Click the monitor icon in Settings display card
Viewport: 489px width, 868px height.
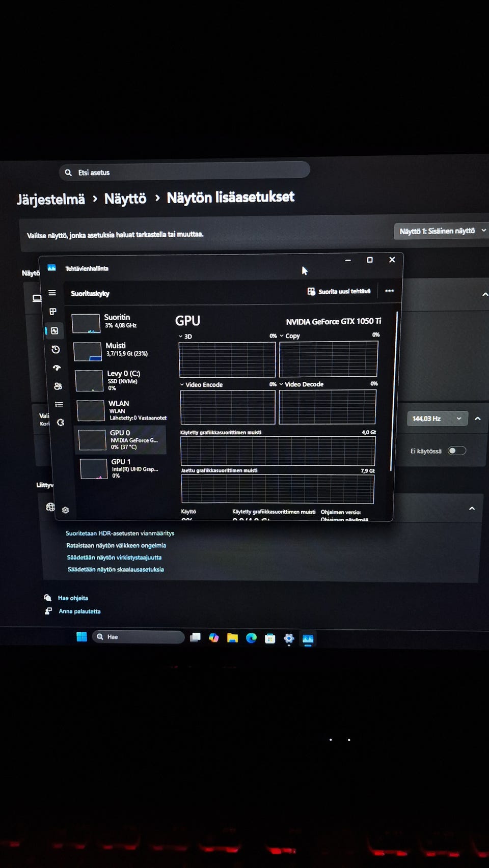[x=37, y=298]
